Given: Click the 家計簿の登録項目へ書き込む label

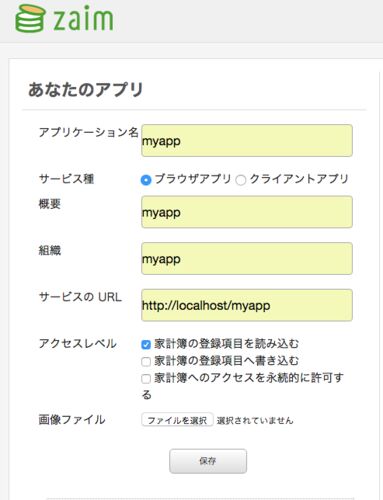Looking at the screenshot, I should tap(227, 361).
